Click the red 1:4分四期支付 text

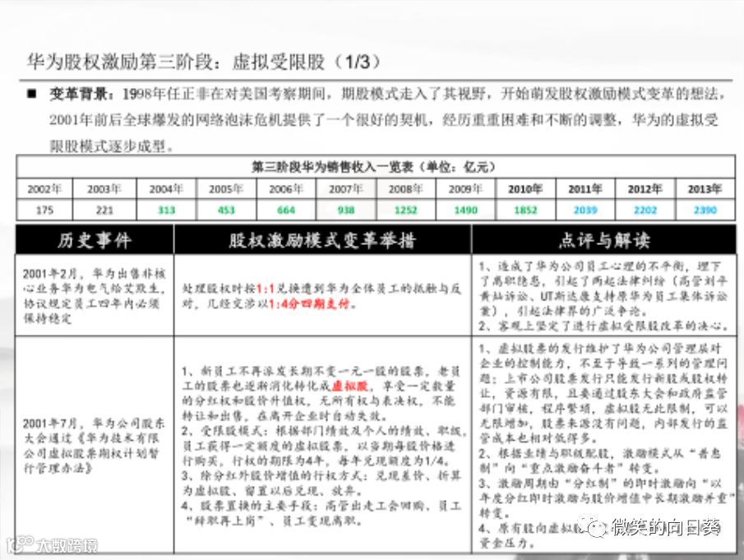tap(309, 303)
